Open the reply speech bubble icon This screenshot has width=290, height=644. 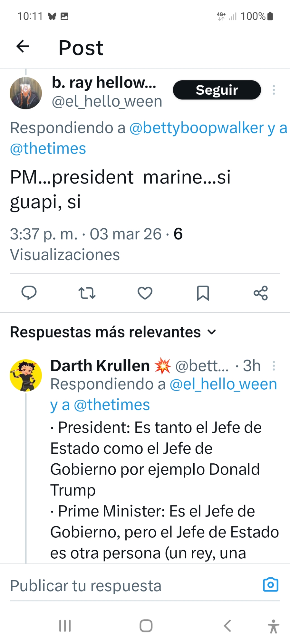click(29, 293)
